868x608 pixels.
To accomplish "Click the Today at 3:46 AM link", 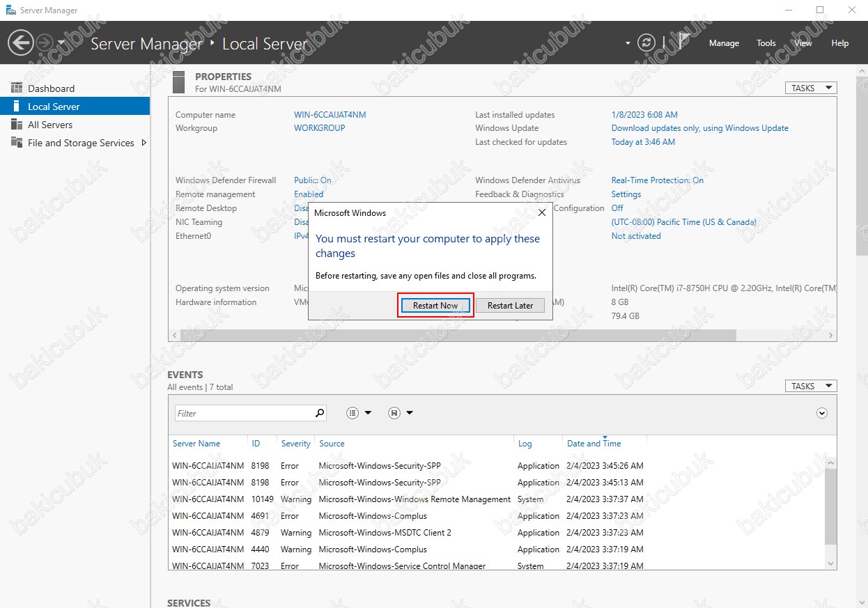I will click(x=643, y=142).
